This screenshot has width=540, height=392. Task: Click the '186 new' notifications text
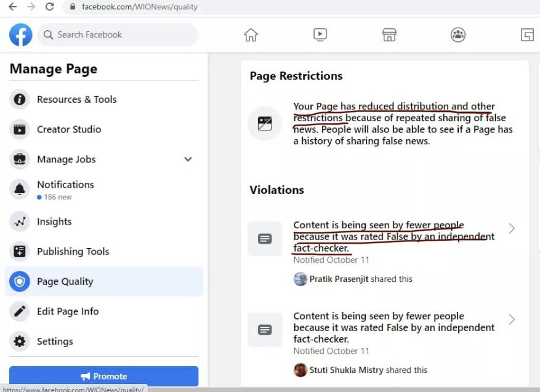tap(57, 197)
